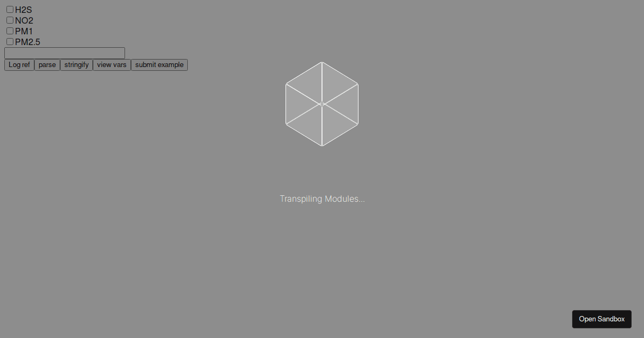644x338 pixels.
Task: Click the parse button
Action: click(x=47, y=65)
